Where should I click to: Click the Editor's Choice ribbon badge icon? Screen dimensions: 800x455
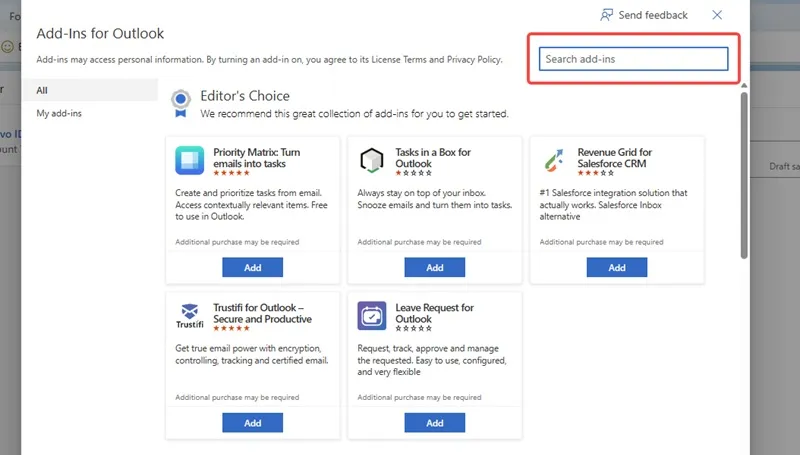181,104
